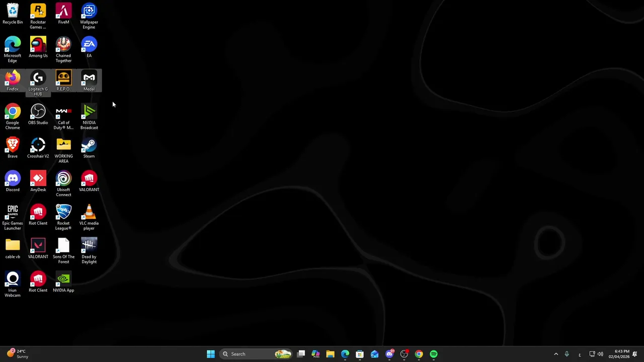Open Epic Games Launcher shortcut
The image size is (644, 362).
coord(13,217)
